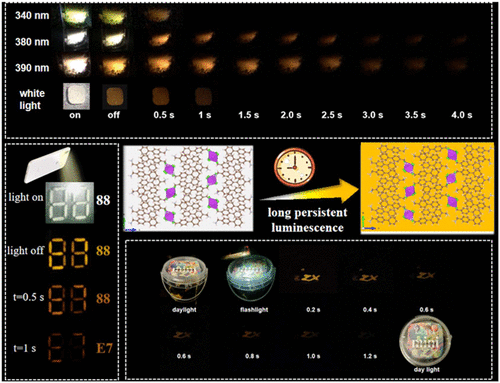
Task: Click the 0.5 s column label in the top panel
Action: [x=164, y=115]
